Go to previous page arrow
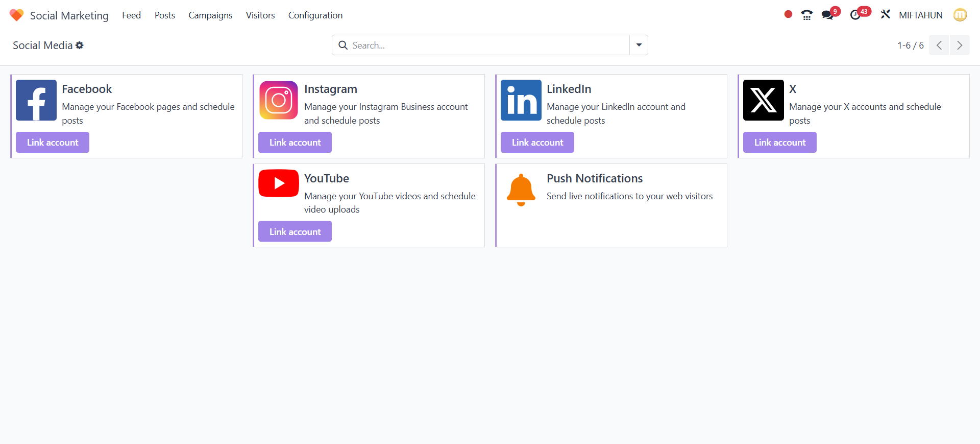Image resolution: width=980 pixels, height=444 pixels. click(939, 45)
